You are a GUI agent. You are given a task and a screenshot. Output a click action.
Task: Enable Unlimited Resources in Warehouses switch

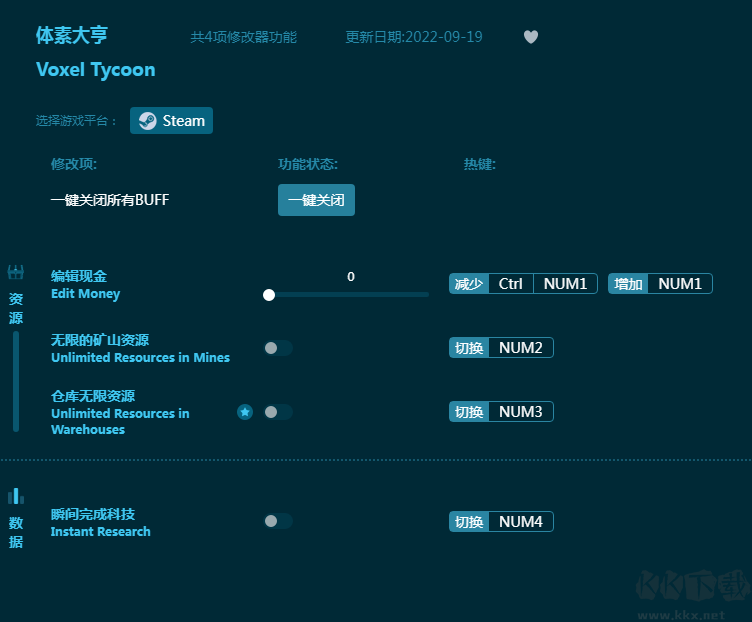click(278, 412)
